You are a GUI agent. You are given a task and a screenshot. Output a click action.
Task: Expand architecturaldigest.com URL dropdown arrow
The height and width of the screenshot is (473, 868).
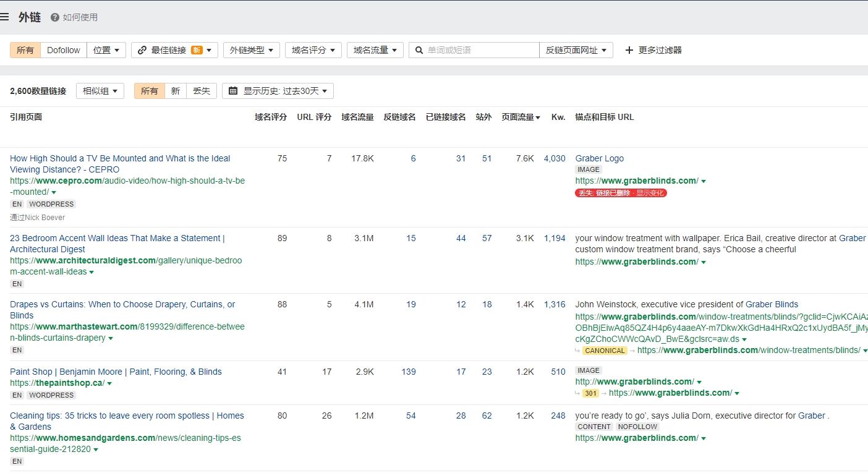click(91, 272)
